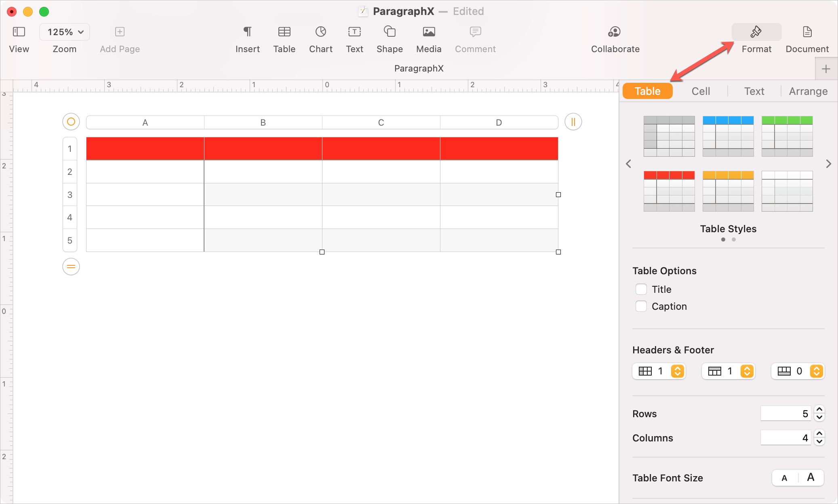Switch to the Arrange tab
838x504 pixels.
click(808, 91)
